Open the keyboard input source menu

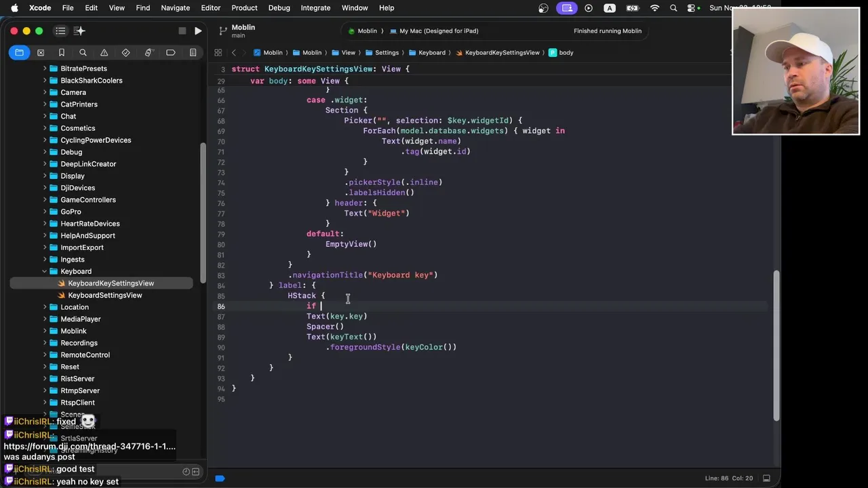pos(610,8)
